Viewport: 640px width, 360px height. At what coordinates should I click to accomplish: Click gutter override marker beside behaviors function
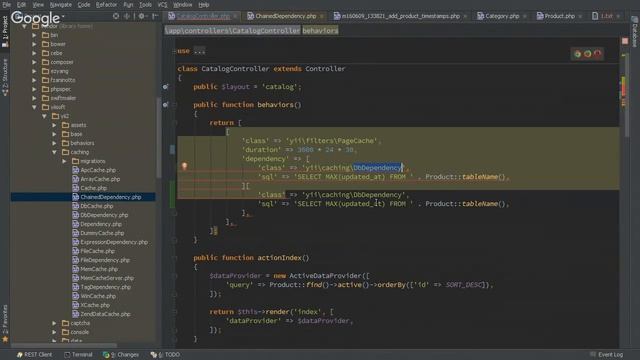(x=165, y=105)
